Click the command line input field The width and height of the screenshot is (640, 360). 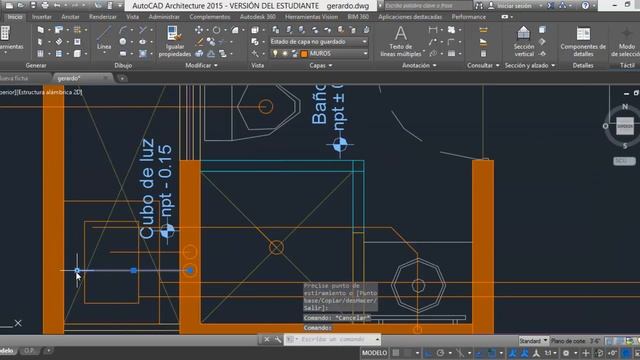point(333,339)
